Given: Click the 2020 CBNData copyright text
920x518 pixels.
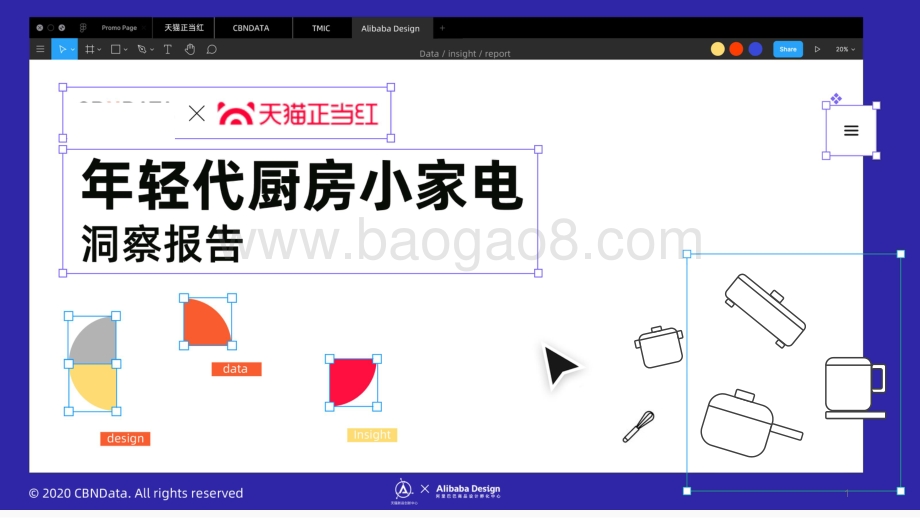Looking at the screenshot, I should [x=136, y=493].
